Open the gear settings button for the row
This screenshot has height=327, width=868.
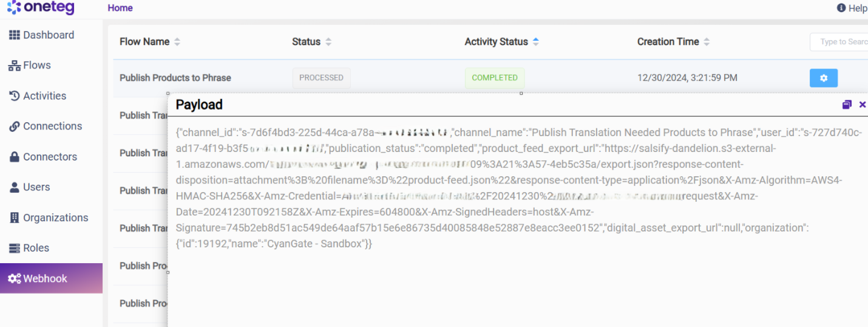823,78
